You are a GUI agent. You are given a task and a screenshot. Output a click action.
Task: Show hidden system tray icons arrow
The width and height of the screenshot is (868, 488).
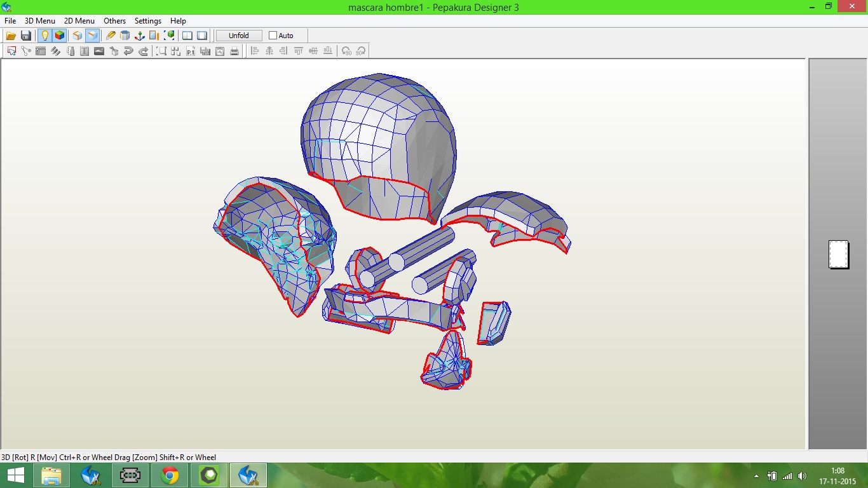pyautogui.click(x=756, y=476)
